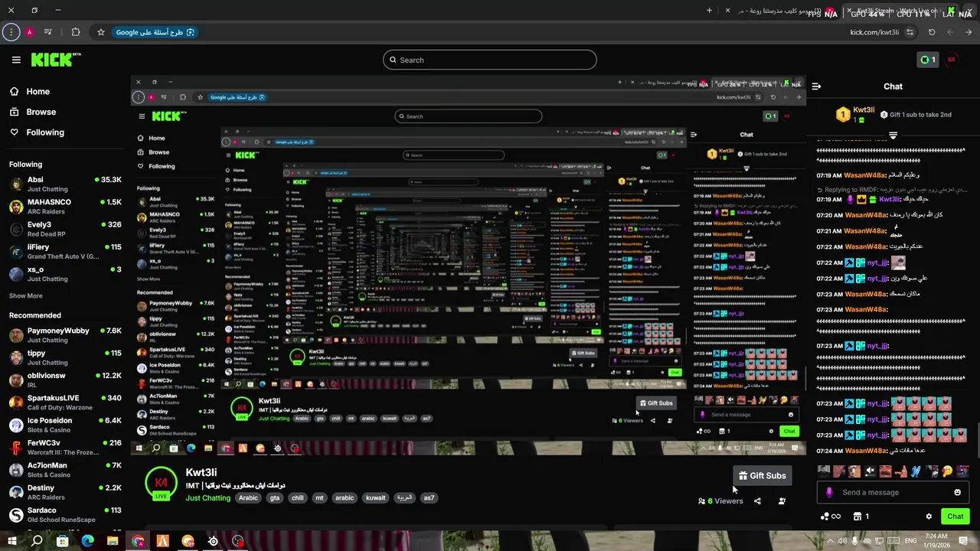Click the Just Chatting category link

coord(207,498)
